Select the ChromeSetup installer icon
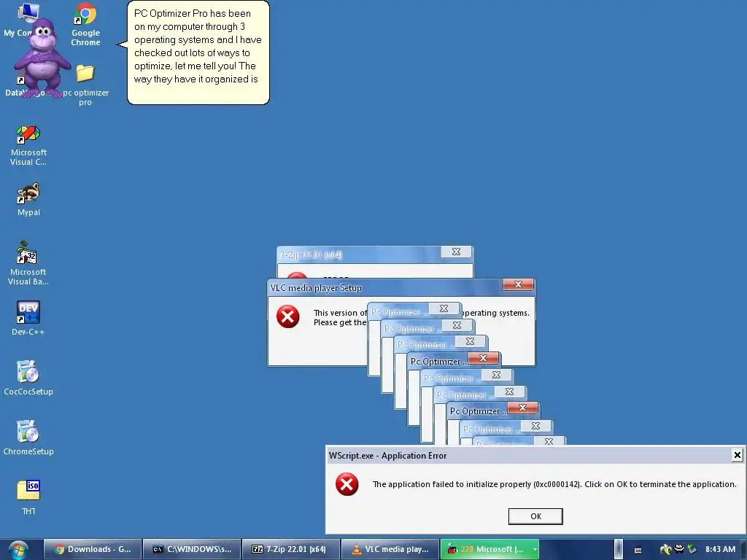This screenshot has width=747, height=560. tap(28, 438)
